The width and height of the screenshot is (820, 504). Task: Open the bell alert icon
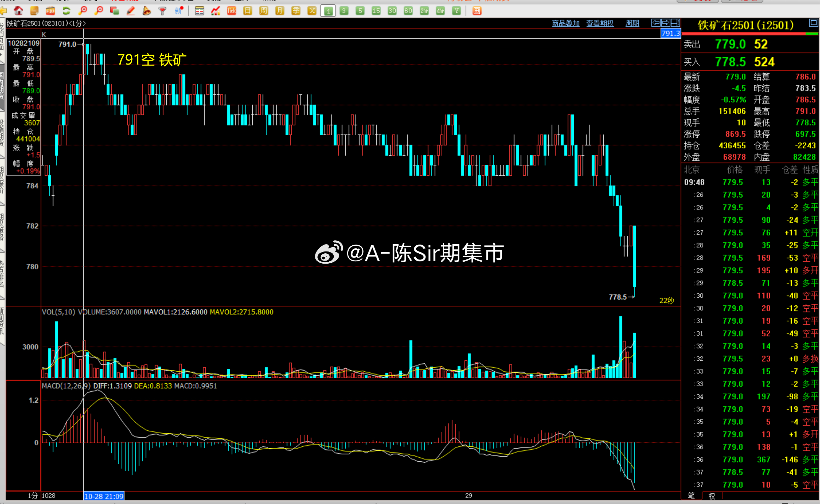(x=146, y=11)
